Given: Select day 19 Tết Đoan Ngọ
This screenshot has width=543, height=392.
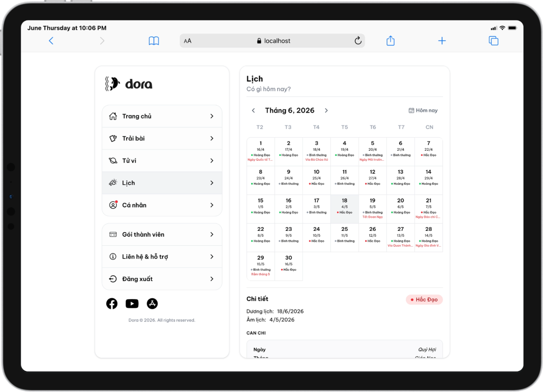Looking at the screenshot, I should 373,209.
